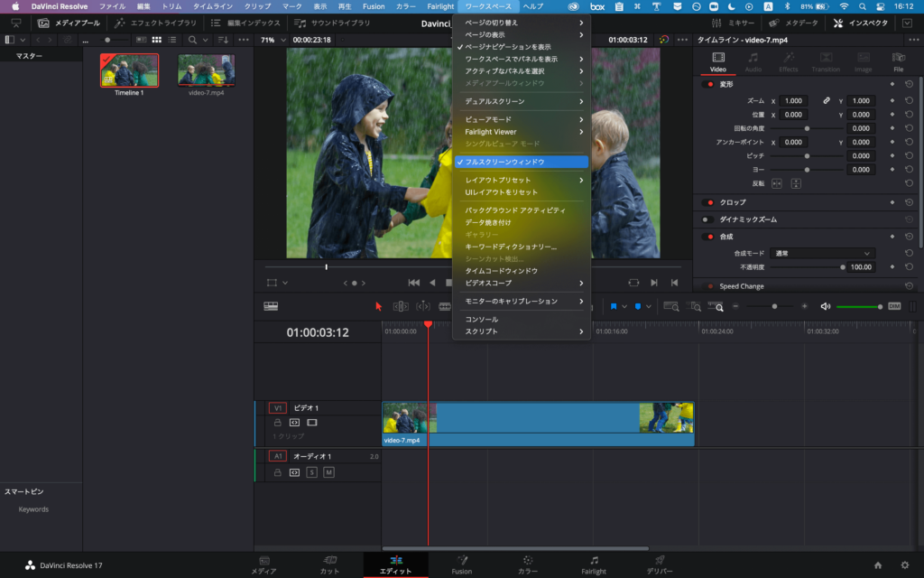924x578 pixels.
Task: Lock the ビデオ 1 track
Action: 277,423
